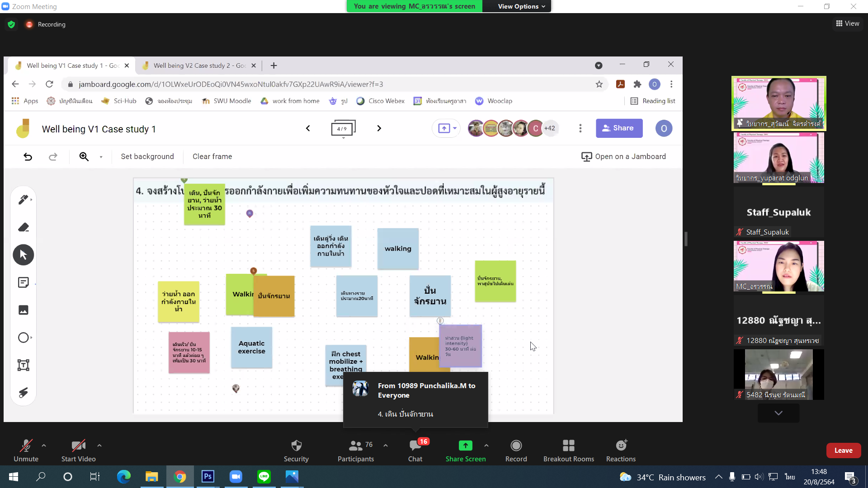This screenshot has height=488, width=868.
Task: Open the zoom level dropdown arrow
Action: pos(101,157)
